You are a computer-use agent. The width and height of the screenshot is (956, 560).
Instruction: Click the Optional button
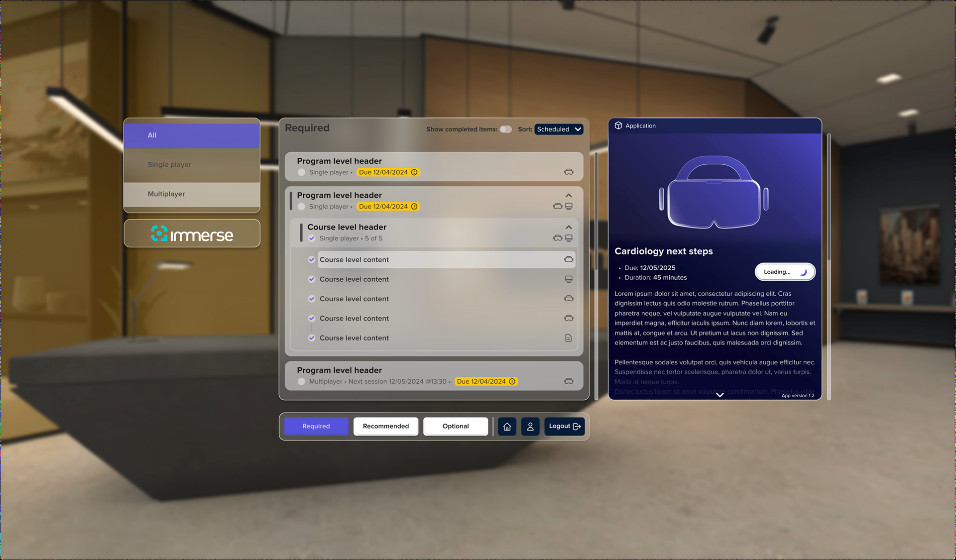click(455, 426)
